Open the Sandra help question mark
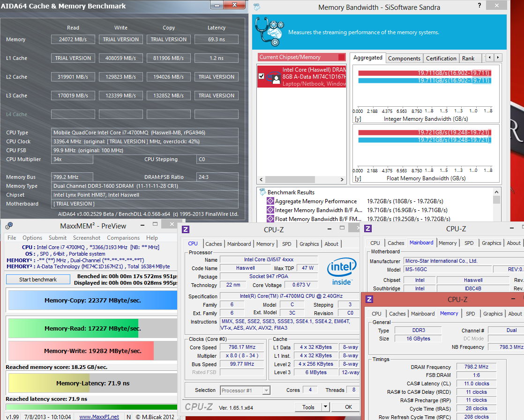This screenshot has height=420, width=524. click(479, 5)
